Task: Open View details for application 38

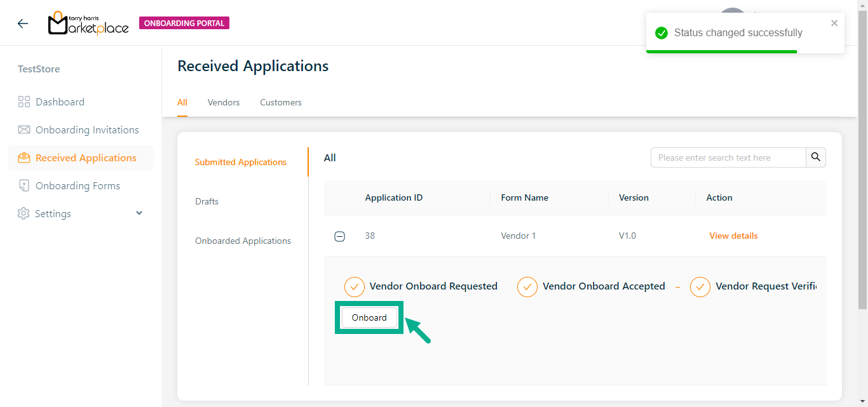Action: point(733,236)
